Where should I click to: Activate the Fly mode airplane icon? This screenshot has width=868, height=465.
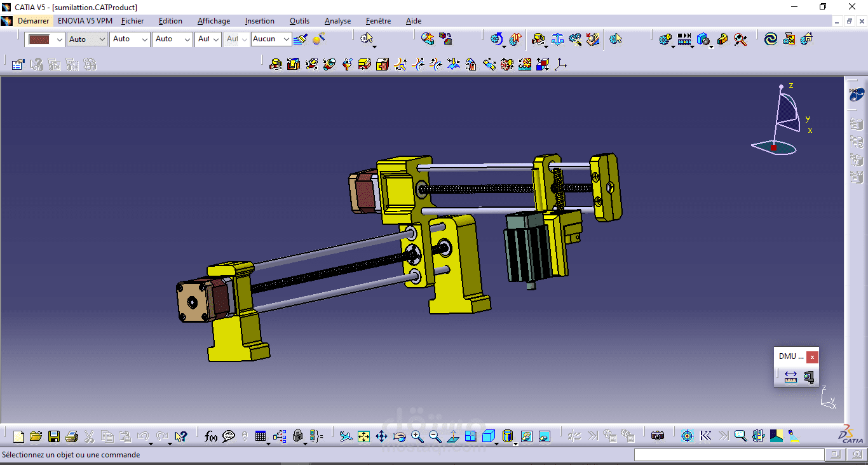tap(345, 436)
